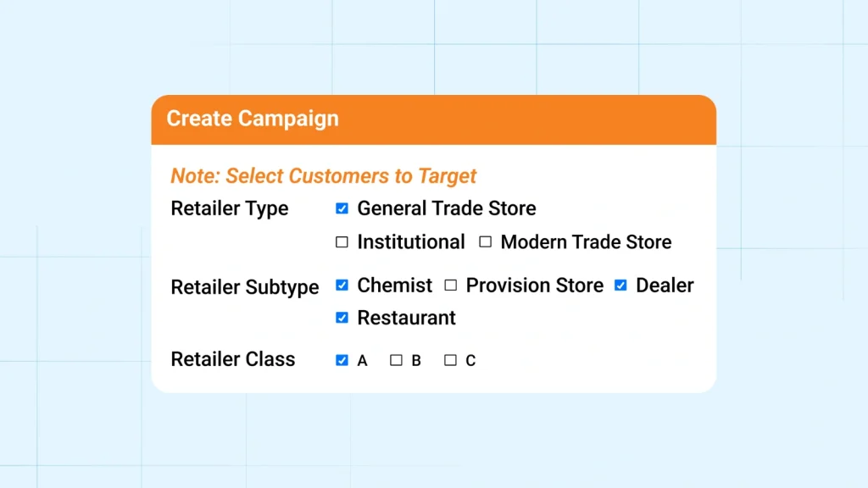Enable the Institutional checkbox
Image resolution: width=868 pixels, height=488 pixels.
342,241
